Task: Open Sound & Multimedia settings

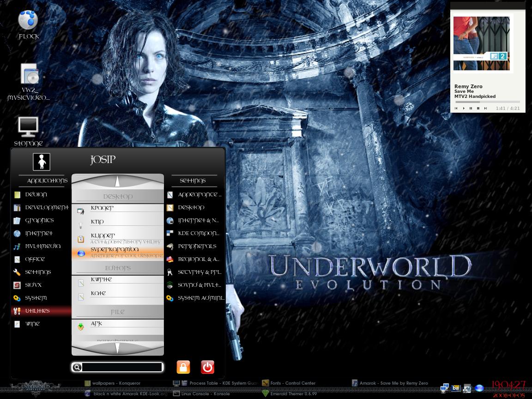Action: [195, 284]
